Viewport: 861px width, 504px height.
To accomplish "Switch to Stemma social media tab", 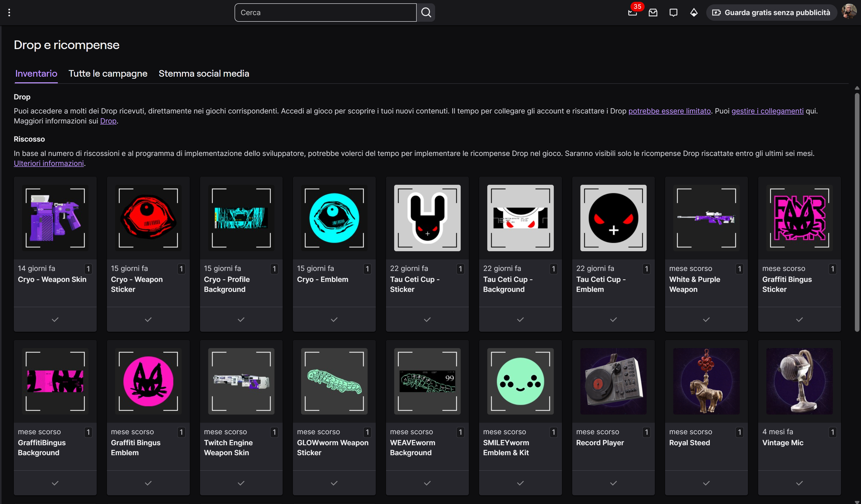I will pos(204,73).
